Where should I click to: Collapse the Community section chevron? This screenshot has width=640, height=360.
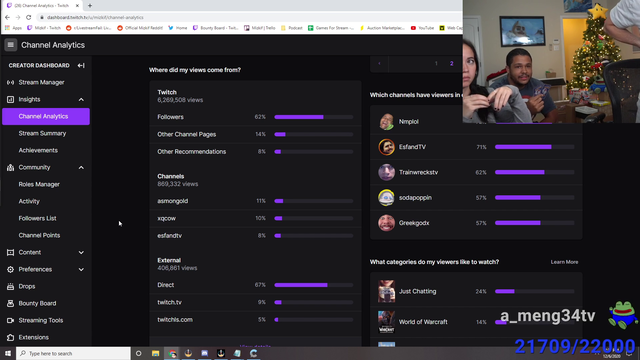point(81,167)
